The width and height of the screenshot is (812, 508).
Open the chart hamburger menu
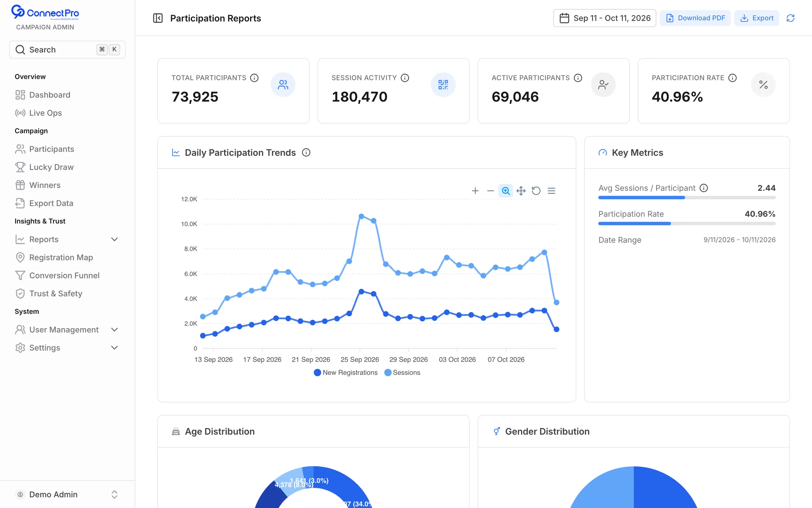click(551, 191)
